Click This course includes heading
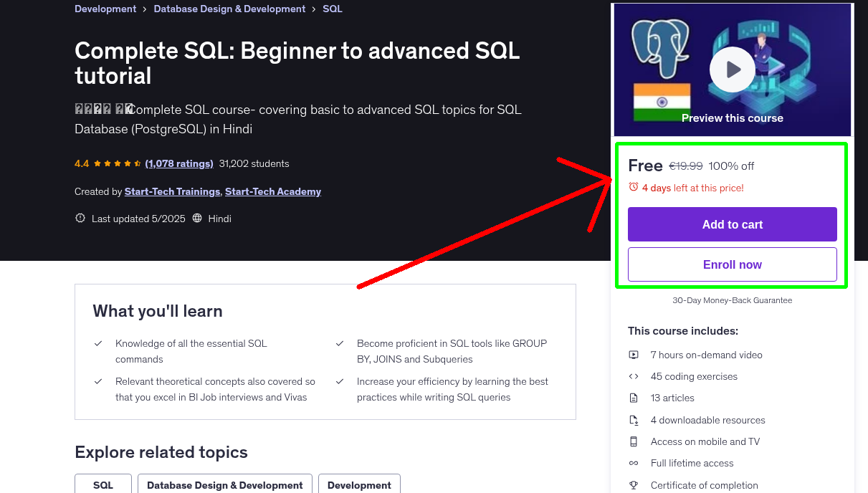 683,331
